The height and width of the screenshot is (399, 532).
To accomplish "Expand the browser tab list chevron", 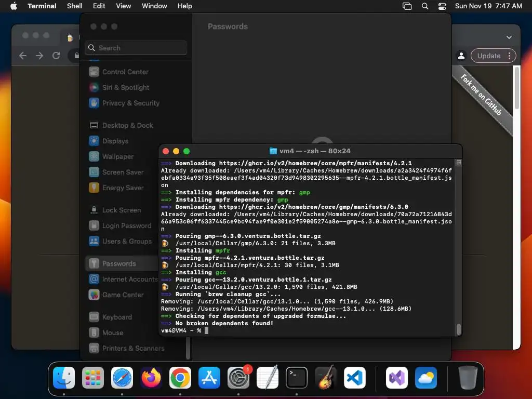I will tap(509, 37).
